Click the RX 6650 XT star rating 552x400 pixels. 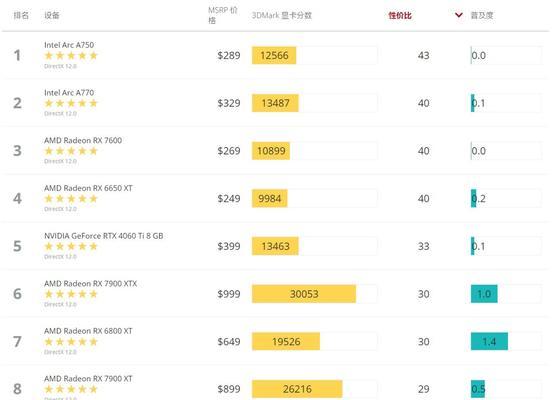click(71, 199)
